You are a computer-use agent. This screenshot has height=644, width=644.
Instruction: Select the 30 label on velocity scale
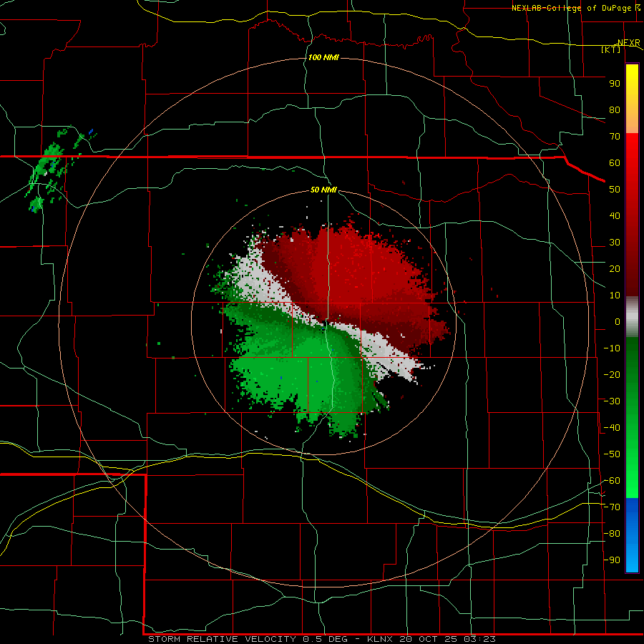615,243
